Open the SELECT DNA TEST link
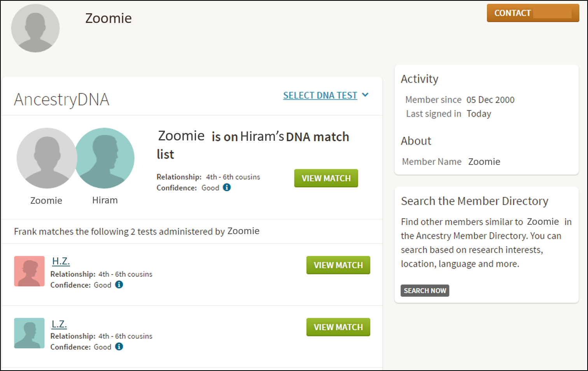Screen dimensions: 588x371 pyautogui.click(x=320, y=95)
